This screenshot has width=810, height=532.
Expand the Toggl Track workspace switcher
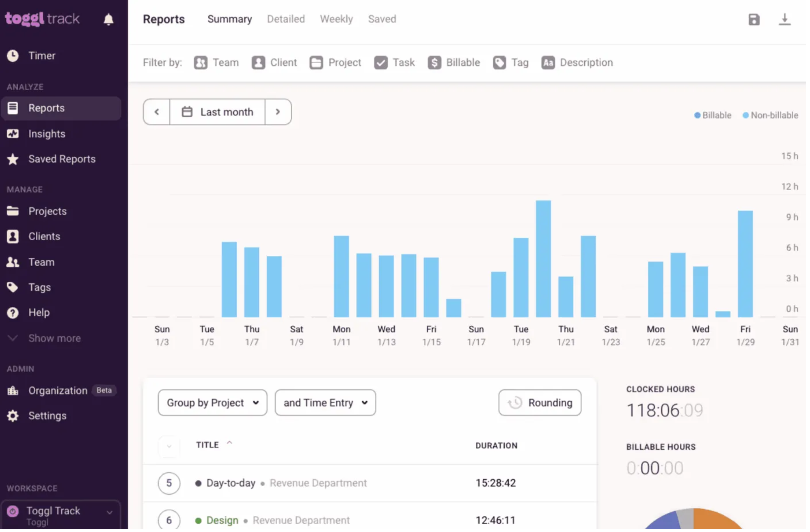[61, 515]
